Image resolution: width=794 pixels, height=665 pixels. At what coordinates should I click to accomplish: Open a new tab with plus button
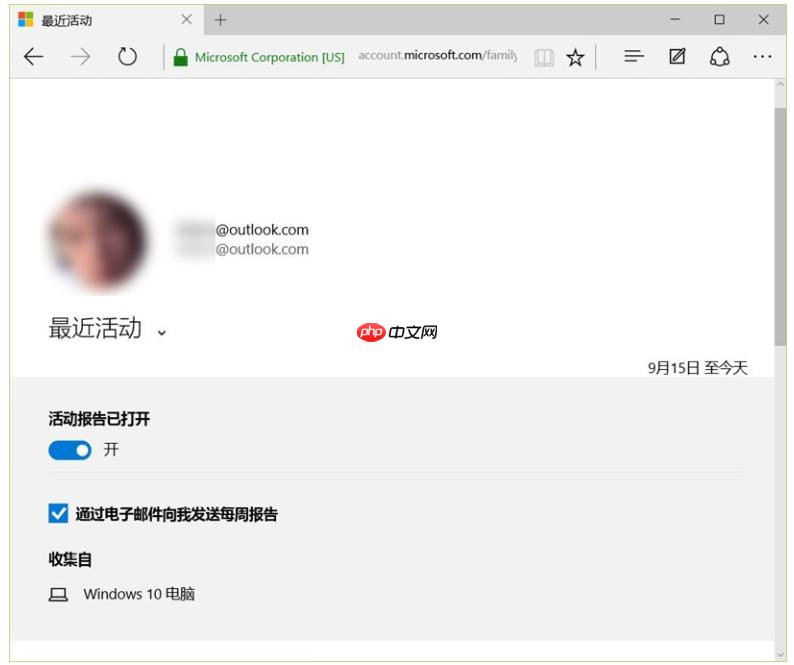pos(220,20)
